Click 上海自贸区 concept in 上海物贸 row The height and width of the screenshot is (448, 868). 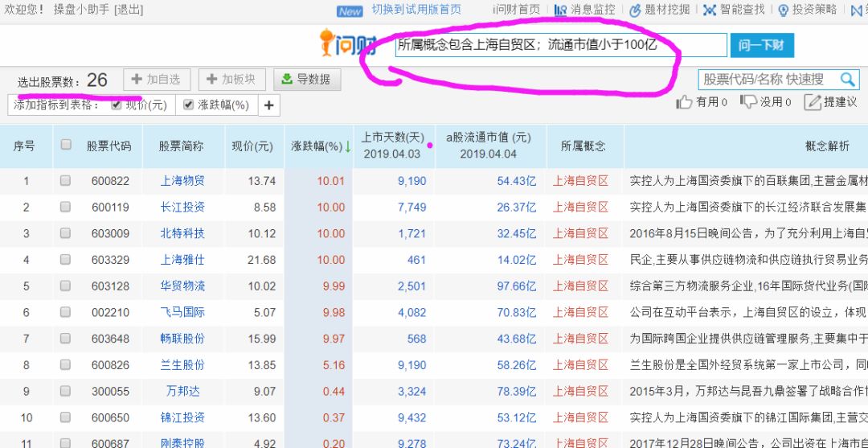pyautogui.click(x=581, y=180)
